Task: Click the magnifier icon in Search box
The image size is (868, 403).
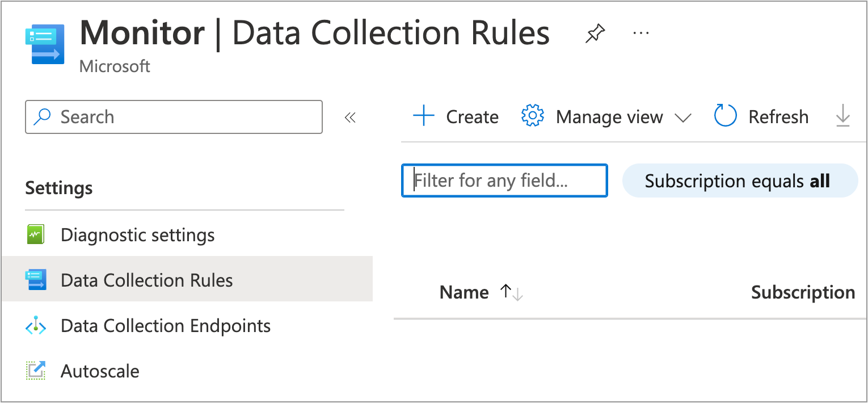Action: point(42,117)
